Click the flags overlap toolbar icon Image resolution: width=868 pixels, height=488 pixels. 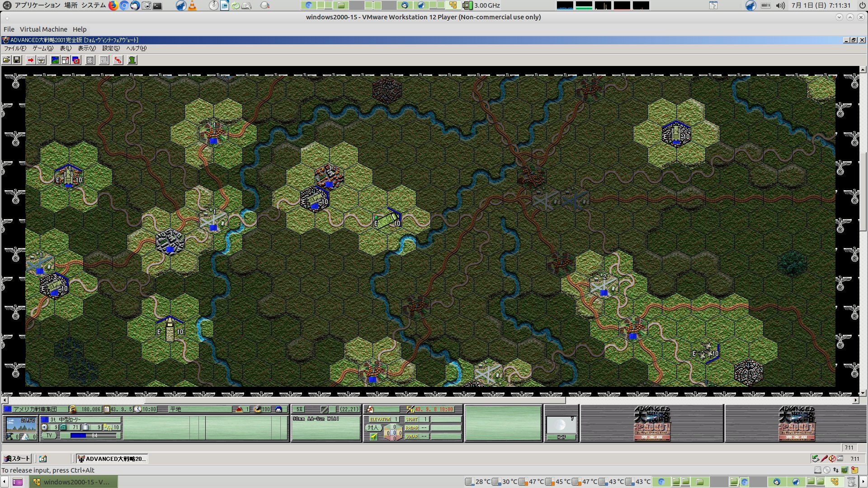pyautogui.click(x=76, y=60)
